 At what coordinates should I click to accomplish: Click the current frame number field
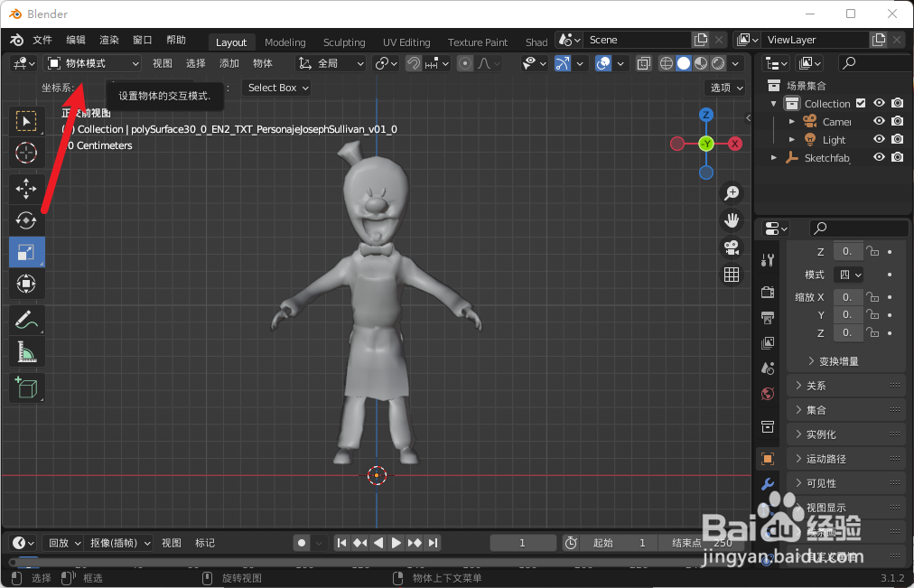[x=522, y=543]
